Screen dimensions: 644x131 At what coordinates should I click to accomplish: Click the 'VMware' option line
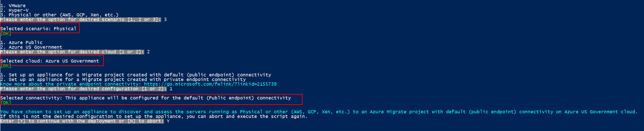(x=13, y=5)
